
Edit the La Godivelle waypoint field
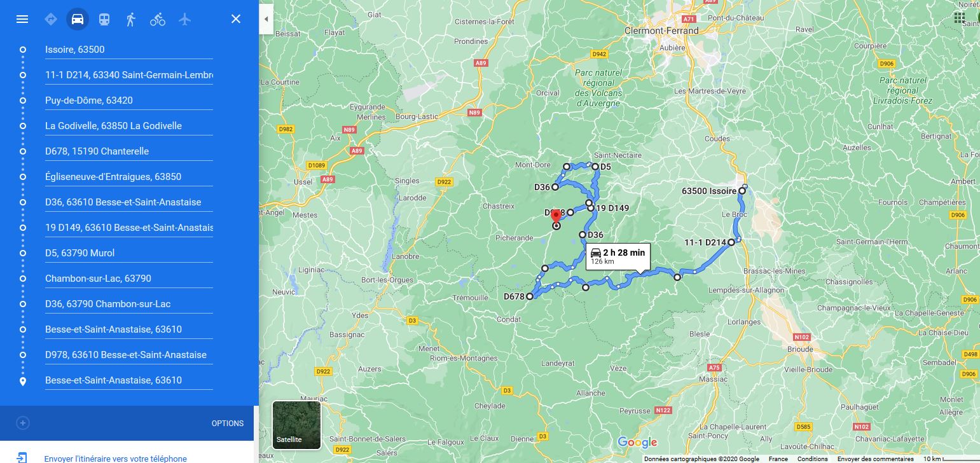pyautogui.click(x=129, y=126)
